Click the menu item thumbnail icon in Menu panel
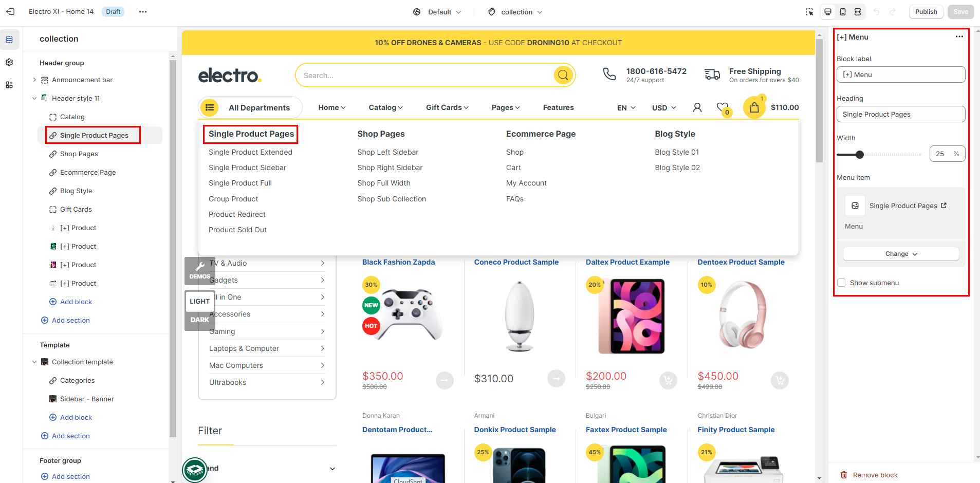980x483 pixels. (855, 206)
